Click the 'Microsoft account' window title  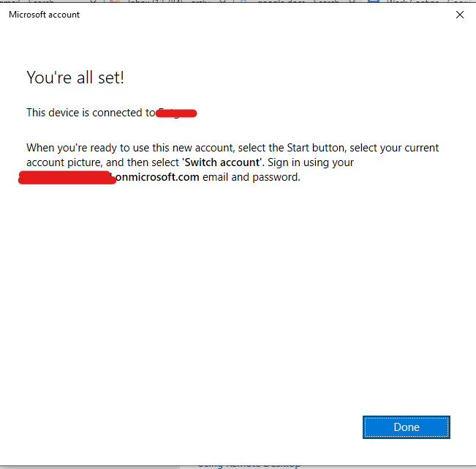coord(45,15)
